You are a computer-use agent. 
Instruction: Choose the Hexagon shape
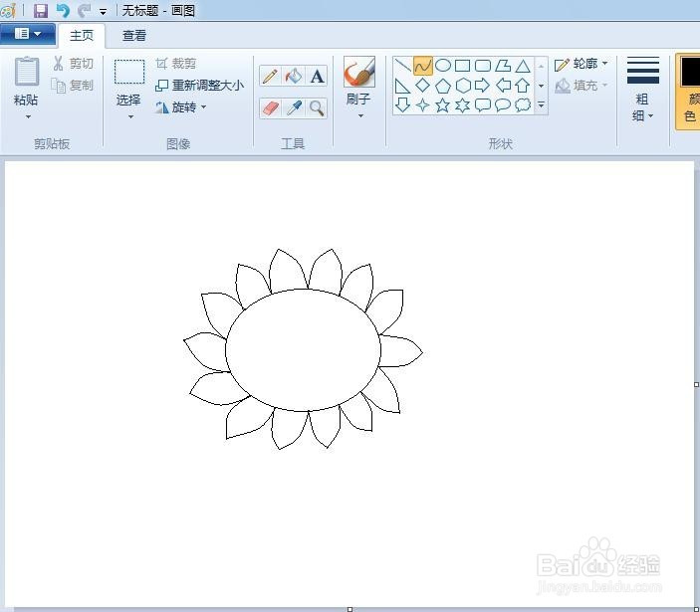coord(462,86)
